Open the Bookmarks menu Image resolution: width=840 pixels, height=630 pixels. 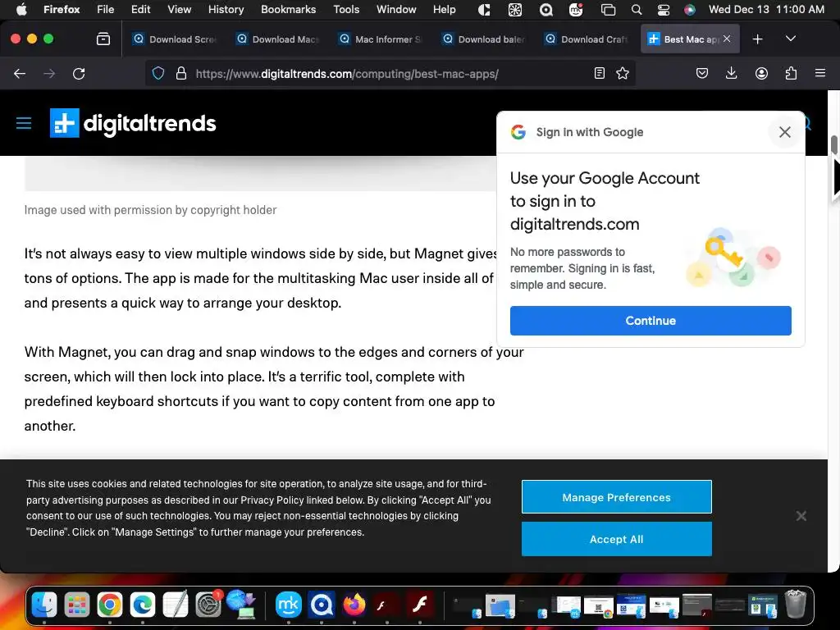pyautogui.click(x=288, y=9)
